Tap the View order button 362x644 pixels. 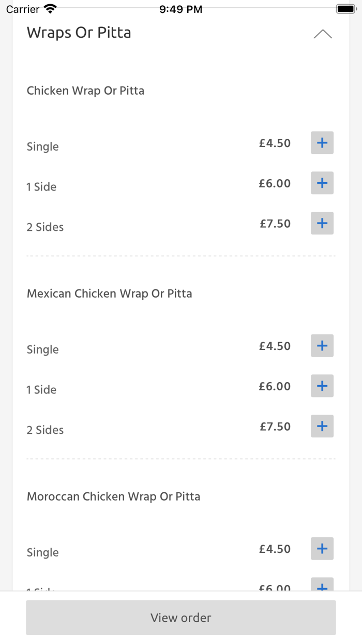(180, 618)
